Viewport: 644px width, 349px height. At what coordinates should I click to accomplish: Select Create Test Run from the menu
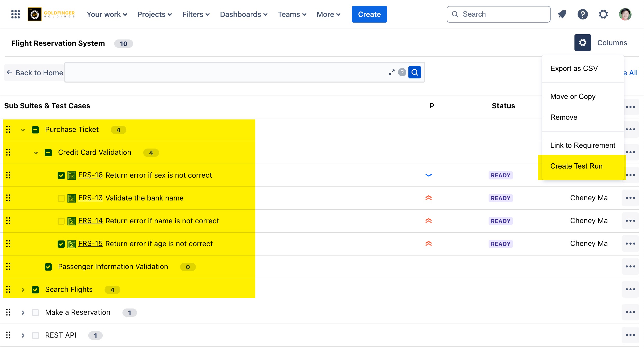(576, 166)
